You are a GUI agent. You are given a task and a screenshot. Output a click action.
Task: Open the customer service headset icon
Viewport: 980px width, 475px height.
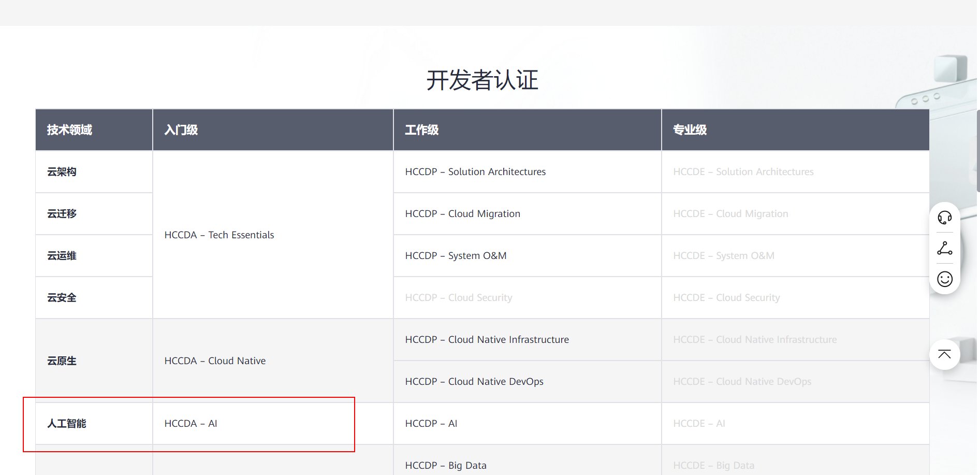(945, 218)
